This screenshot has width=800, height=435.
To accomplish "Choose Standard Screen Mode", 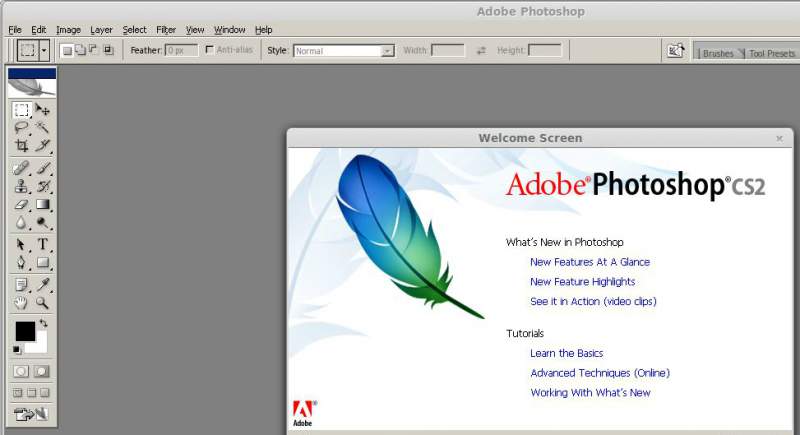I will tap(18, 393).
